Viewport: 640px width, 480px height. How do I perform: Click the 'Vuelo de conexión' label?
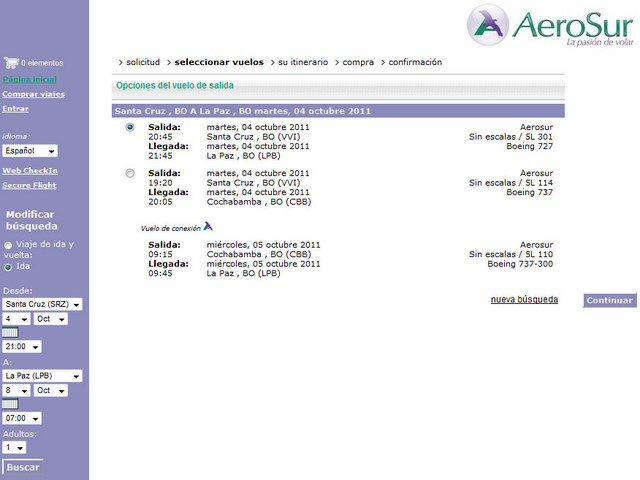(171, 228)
